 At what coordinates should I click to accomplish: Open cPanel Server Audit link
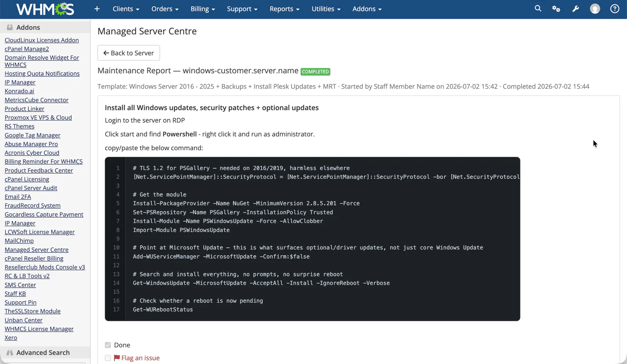coord(31,188)
